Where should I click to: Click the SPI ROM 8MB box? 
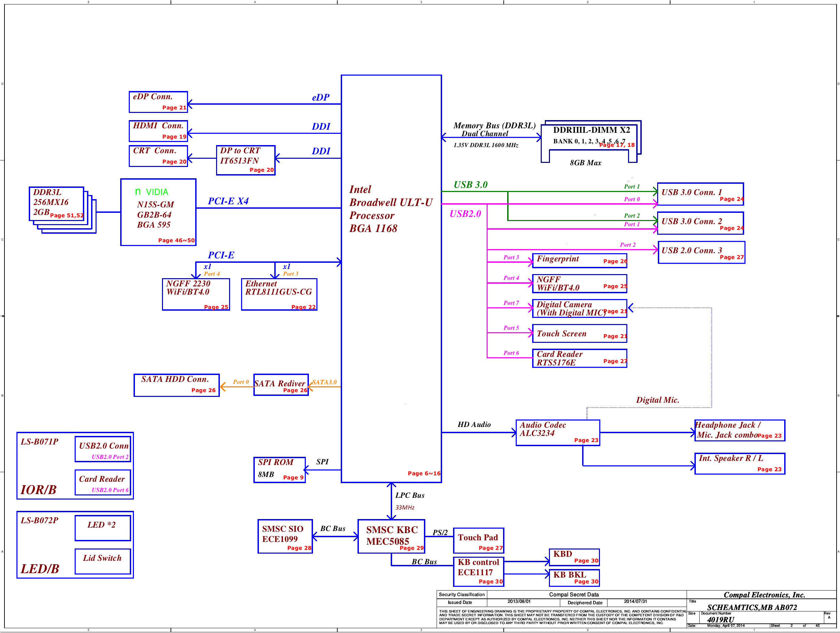[279, 469]
